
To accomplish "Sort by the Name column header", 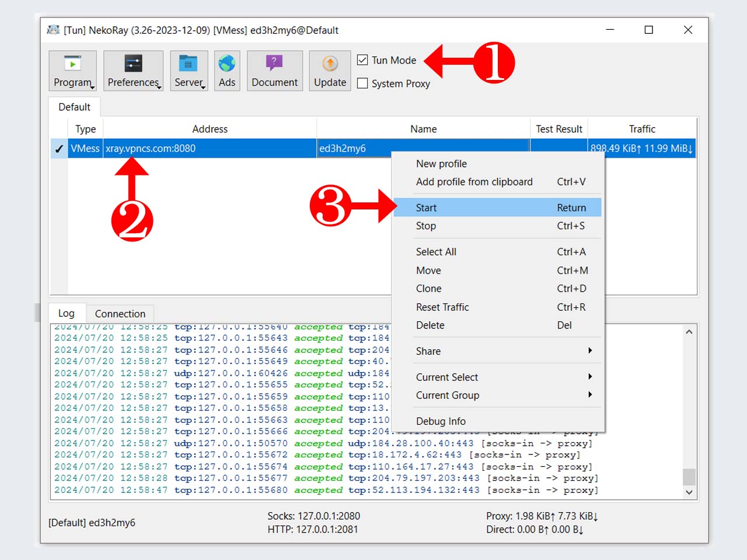I will click(424, 129).
